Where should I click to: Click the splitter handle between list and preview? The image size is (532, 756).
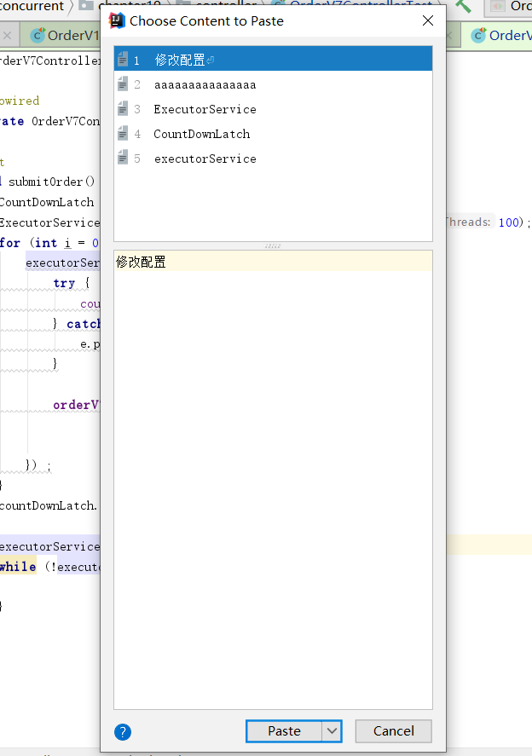(273, 246)
